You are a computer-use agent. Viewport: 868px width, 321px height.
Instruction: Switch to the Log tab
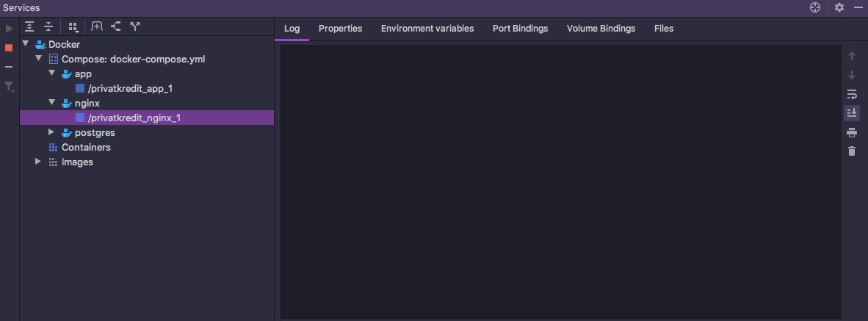[x=292, y=28]
